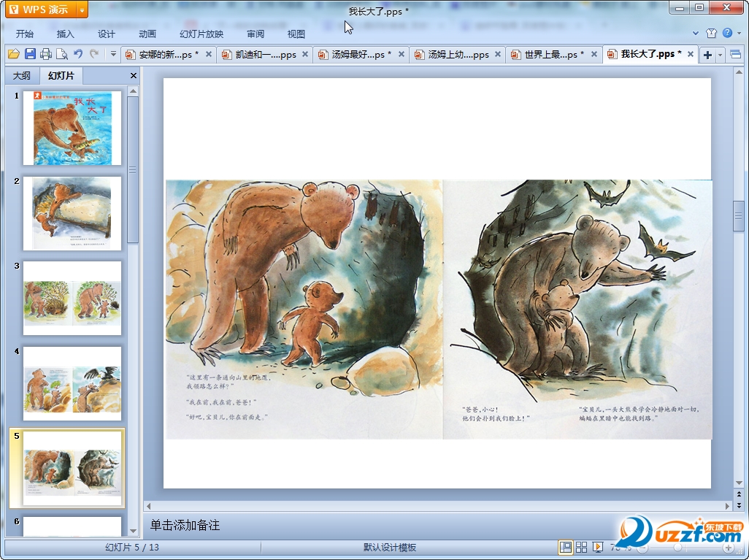Click main editor vertical scroll down arrow
Viewport: 749px width, 560px height.
(x=739, y=483)
